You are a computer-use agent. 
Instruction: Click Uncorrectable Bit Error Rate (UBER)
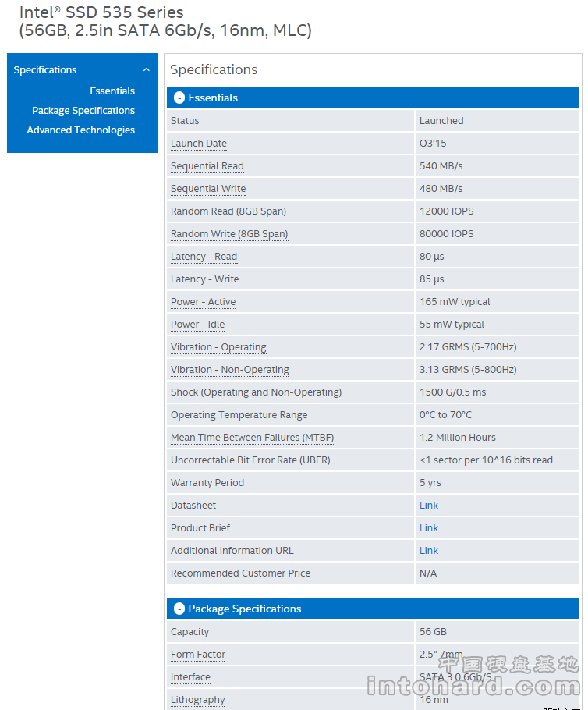click(251, 460)
